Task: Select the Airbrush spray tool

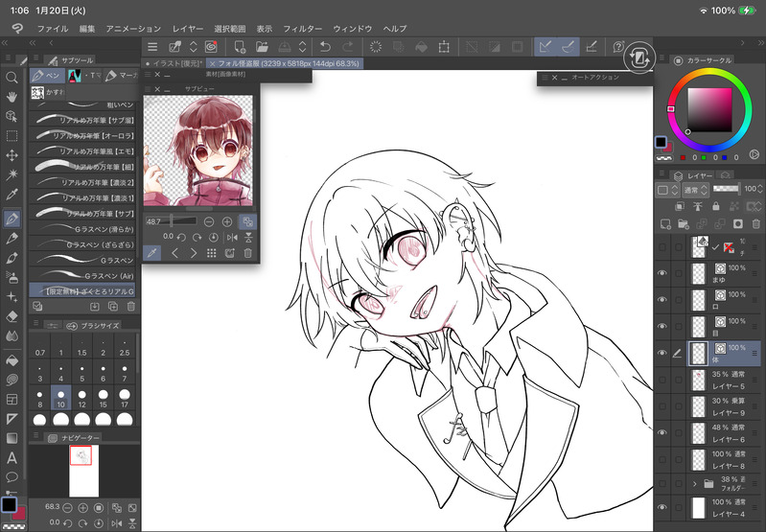Action: pyautogui.click(x=12, y=277)
